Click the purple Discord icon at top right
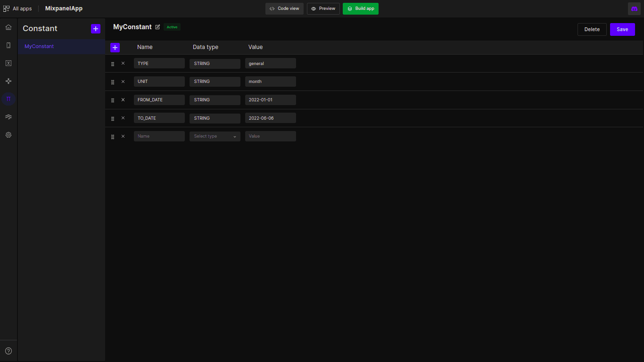The image size is (644, 362). point(634,8)
